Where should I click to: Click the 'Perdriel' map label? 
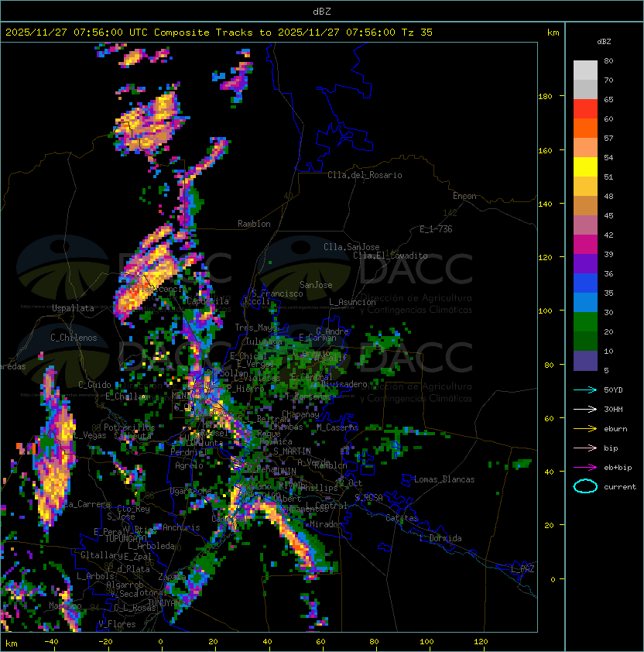[189, 452]
